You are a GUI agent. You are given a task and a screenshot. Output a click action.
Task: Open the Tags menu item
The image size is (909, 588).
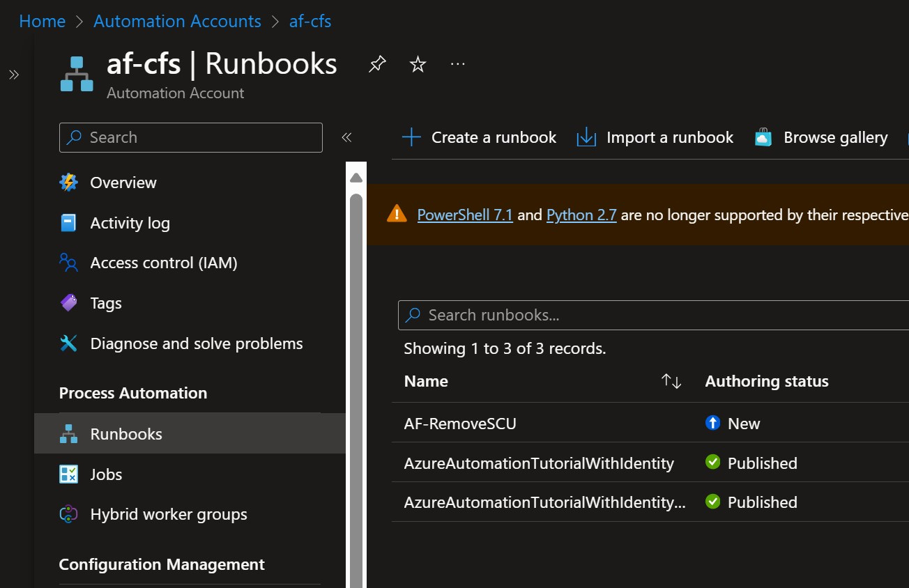[x=106, y=303]
